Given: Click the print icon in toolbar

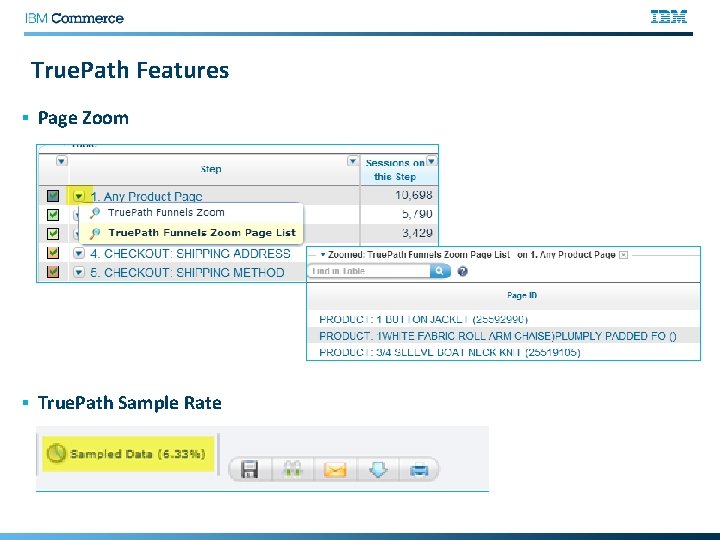Looking at the screenshot, I should click(419, 470).
